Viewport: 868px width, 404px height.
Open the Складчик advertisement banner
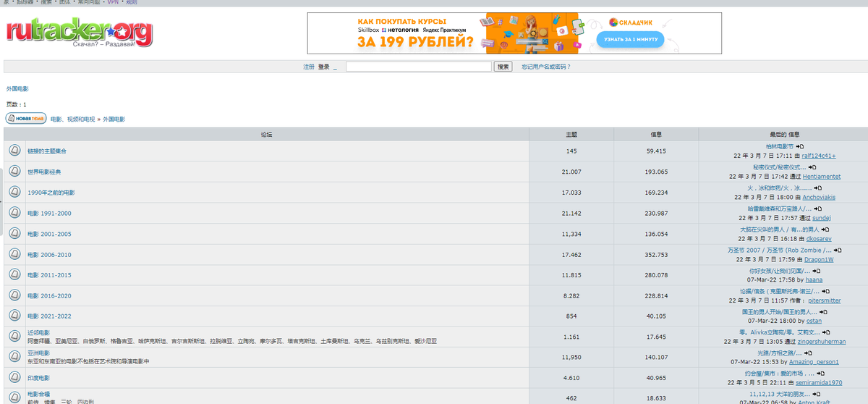click(x=514, y=33)
